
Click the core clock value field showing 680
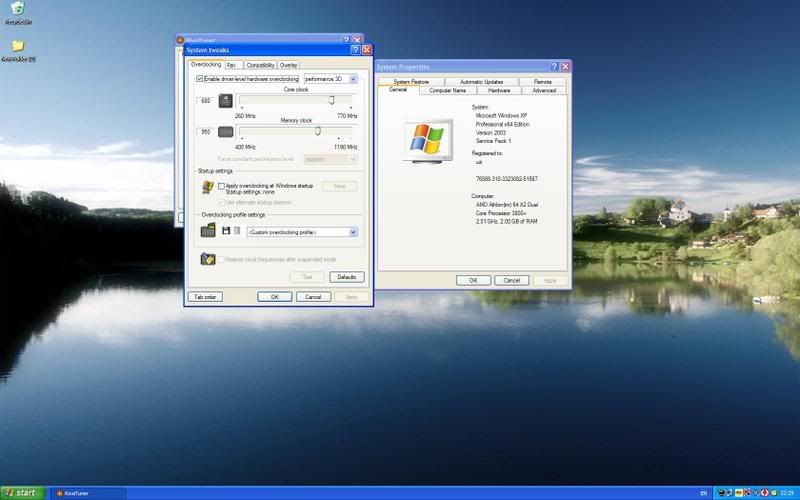206,101
